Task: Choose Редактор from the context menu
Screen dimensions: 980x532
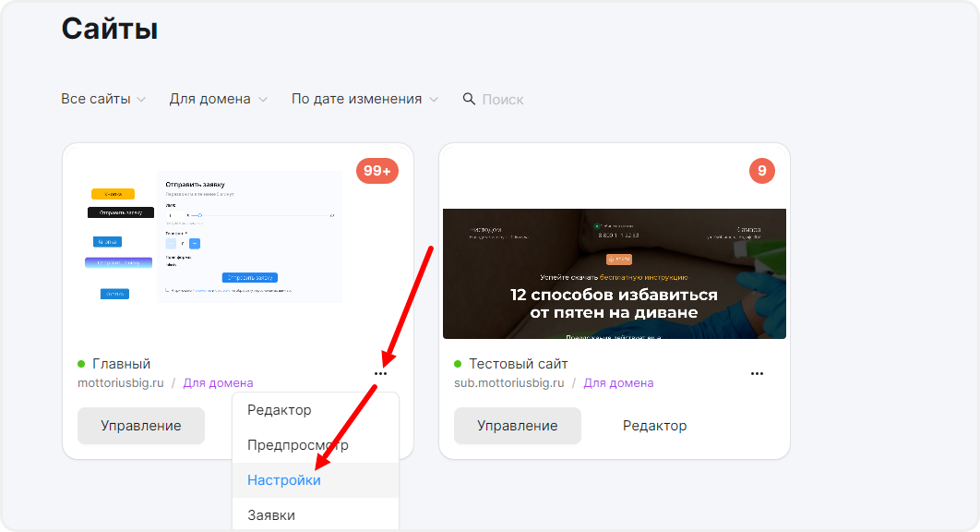Action: click(280, 410)
